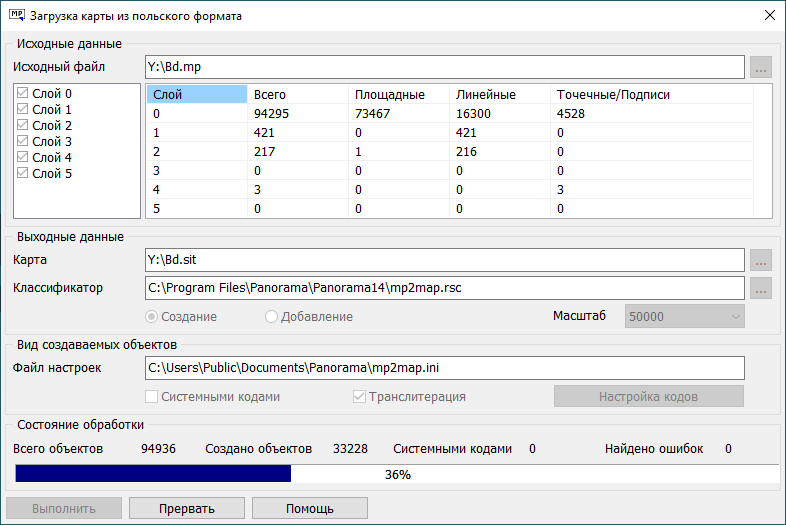Close the map loading dialog
The height and width of the screenshot is (525, 786).
769,16
